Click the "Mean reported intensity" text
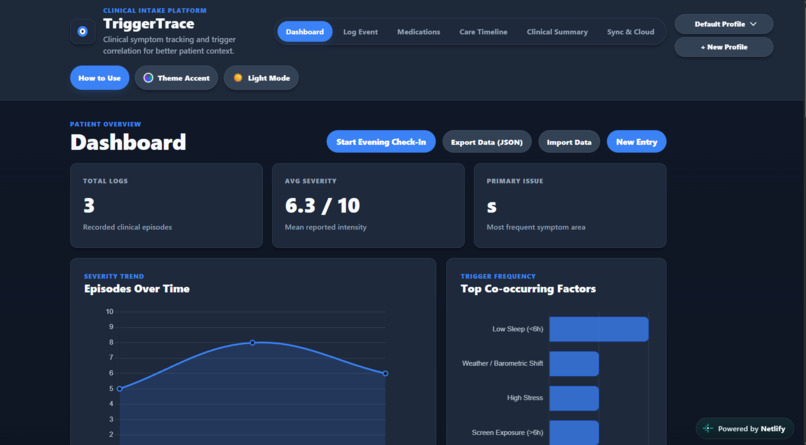The width and height of the screenshot is (806, 445). [x=325, y=227]
